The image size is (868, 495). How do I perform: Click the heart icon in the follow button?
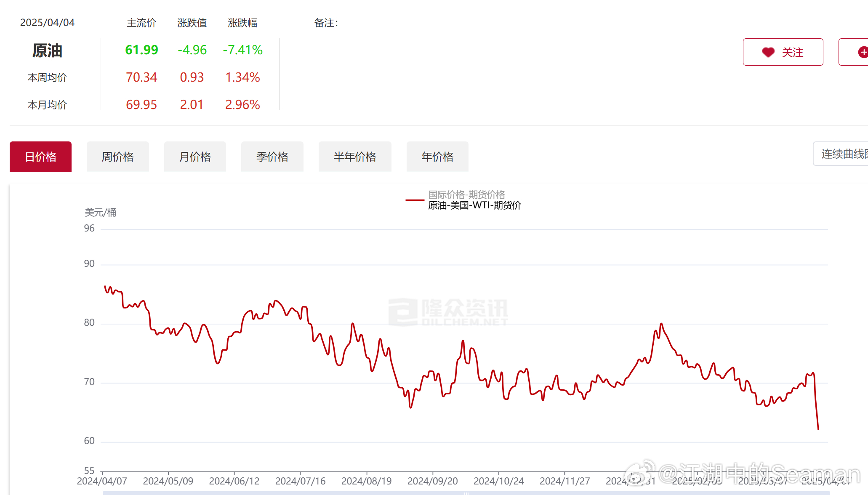[767, 52]
